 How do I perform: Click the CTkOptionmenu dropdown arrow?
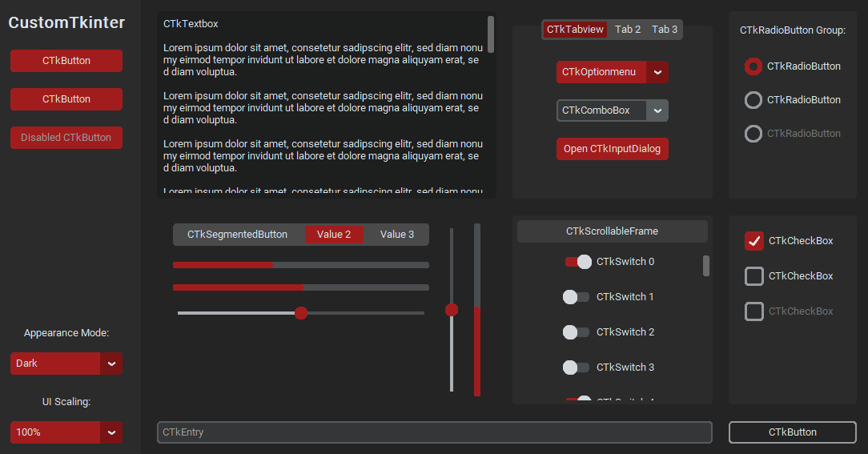(657, 72)
